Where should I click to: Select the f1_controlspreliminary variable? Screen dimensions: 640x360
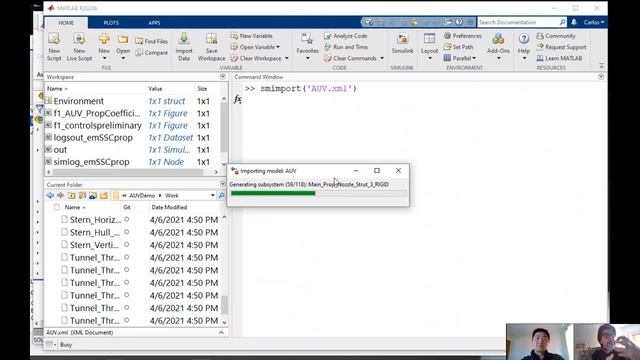pyautogui.click(x=133, y=126)
